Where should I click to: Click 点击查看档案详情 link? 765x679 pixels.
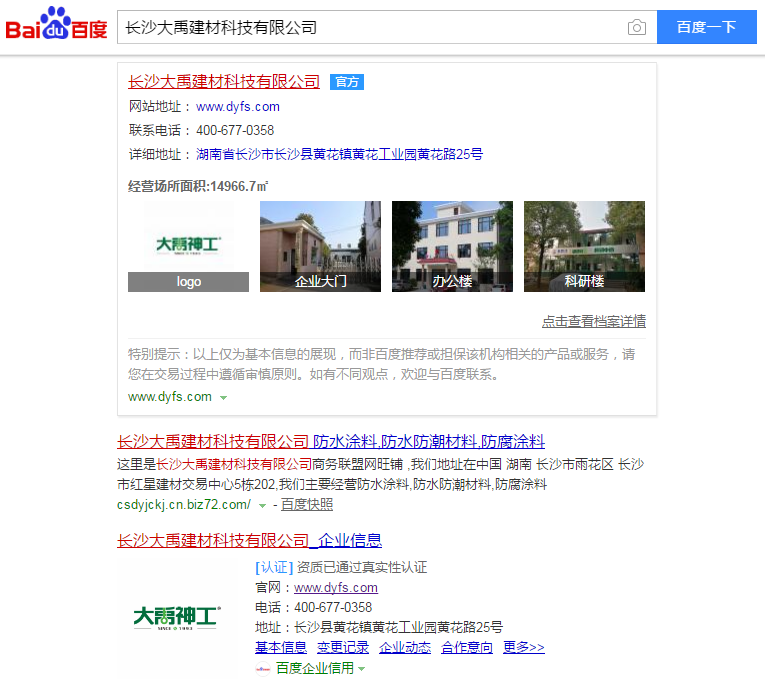pyautogui.click(x=594, y=321)
